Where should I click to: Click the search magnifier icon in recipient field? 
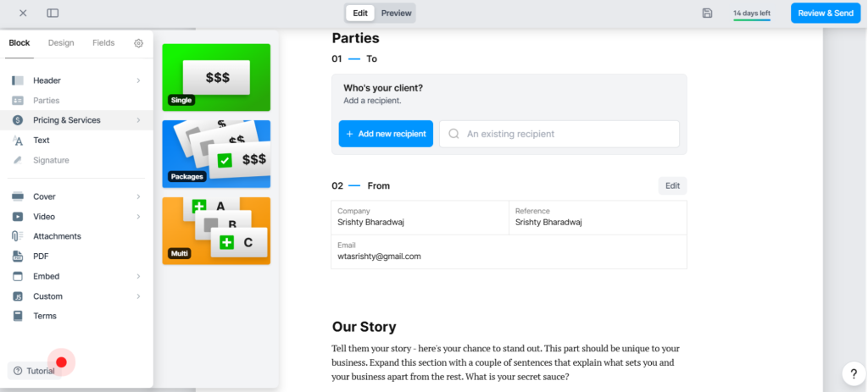pos(454,134)
